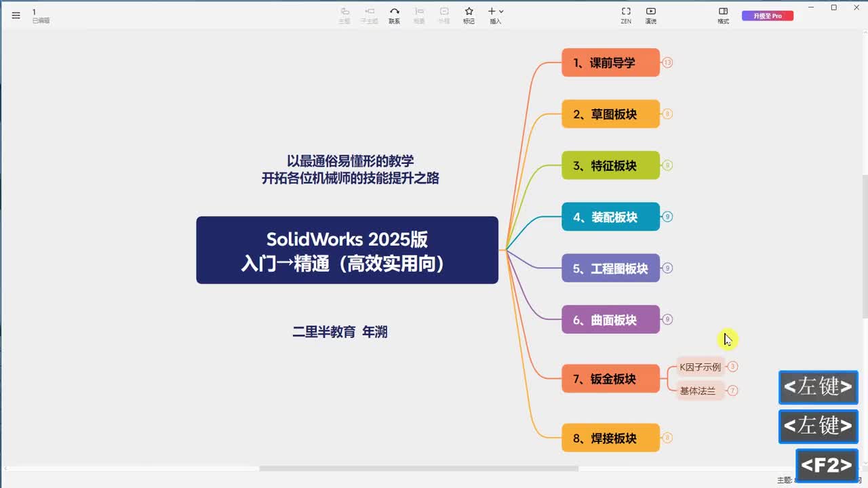The width and height of the screenshot is (868, 488).
Task: Add a topic with 主题 tool
Action: (x=344, y=15)
